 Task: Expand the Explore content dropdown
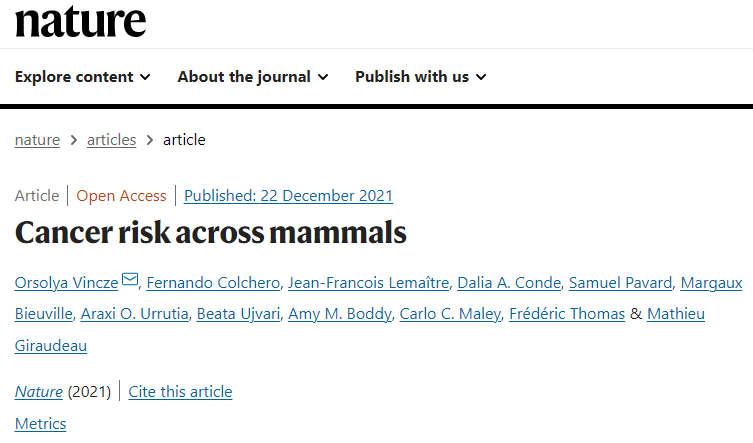[83, 77]
